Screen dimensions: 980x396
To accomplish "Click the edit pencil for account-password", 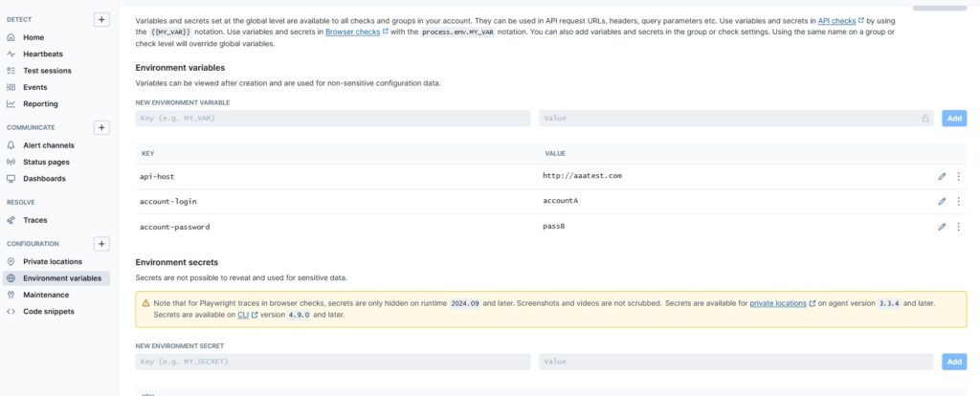I will tap(942, 227).
